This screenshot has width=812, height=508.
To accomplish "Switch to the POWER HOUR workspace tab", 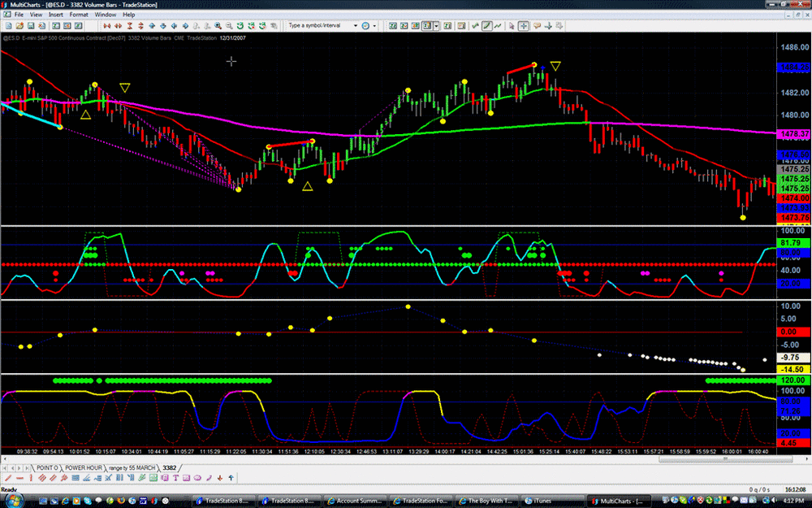I will (84, 467).
